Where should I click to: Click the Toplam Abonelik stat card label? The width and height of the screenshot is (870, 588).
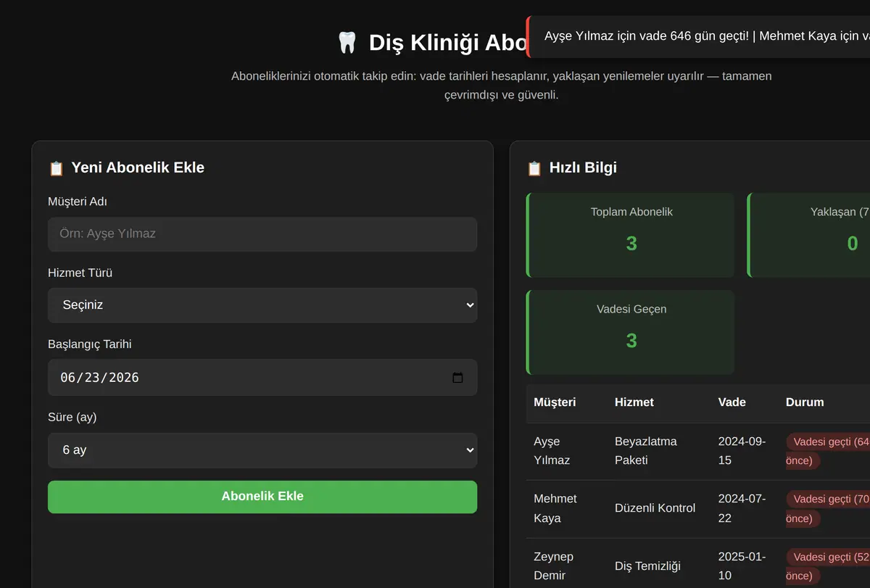coord(631,212)
